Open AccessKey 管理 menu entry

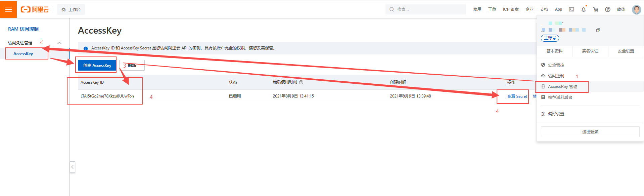pyautogui.click(x=563, y=87)
